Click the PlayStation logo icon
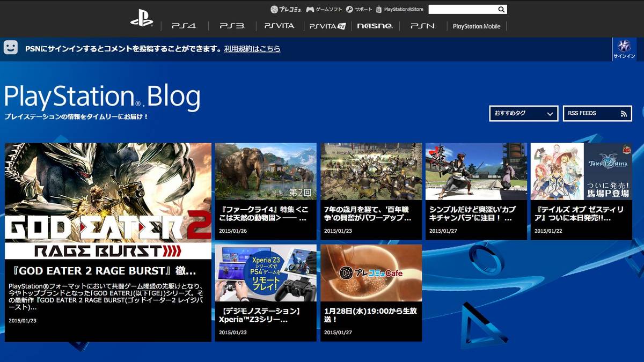This screenshot has height=362, width=644. pos(142,19)
